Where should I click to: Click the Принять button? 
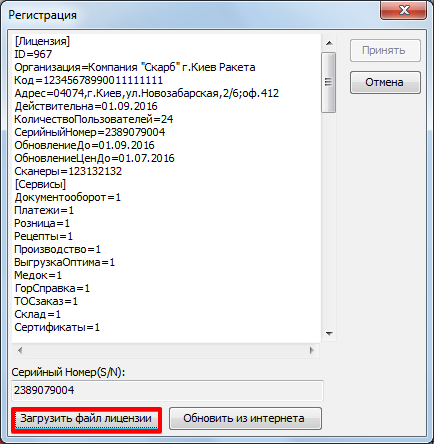pos(385,50)
